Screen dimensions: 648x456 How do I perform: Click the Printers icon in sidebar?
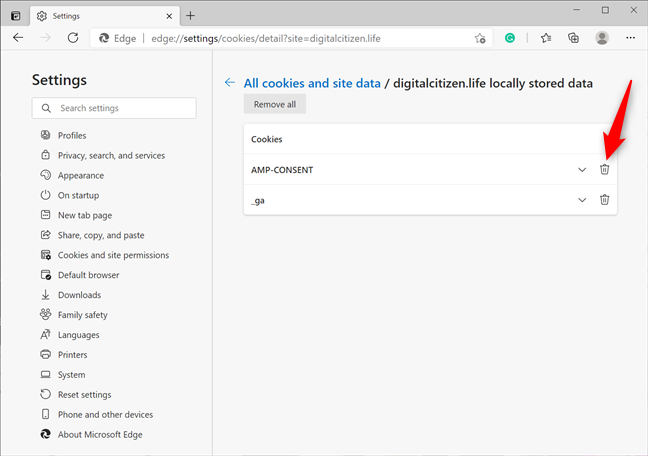[45, 354]
